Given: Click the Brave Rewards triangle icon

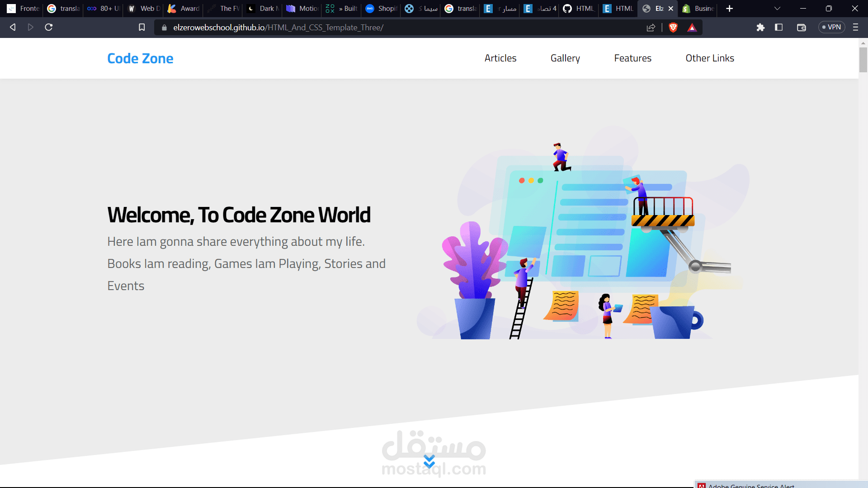Looking at the screenshot, I should pos(692,28).
